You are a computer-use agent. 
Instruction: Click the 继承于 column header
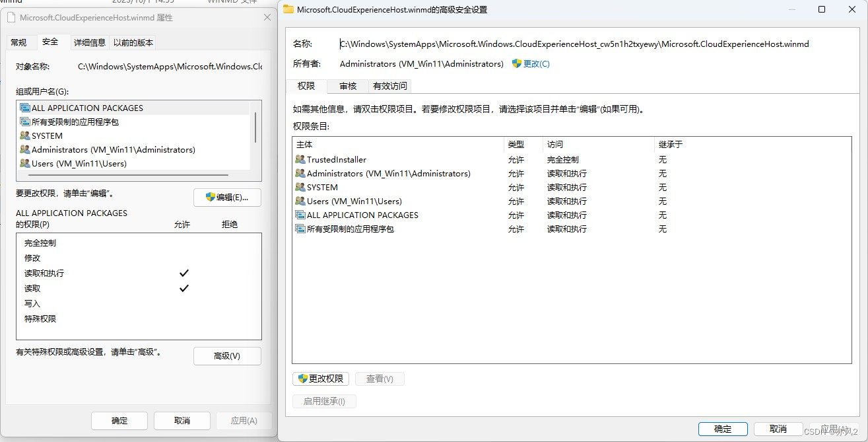752,144
